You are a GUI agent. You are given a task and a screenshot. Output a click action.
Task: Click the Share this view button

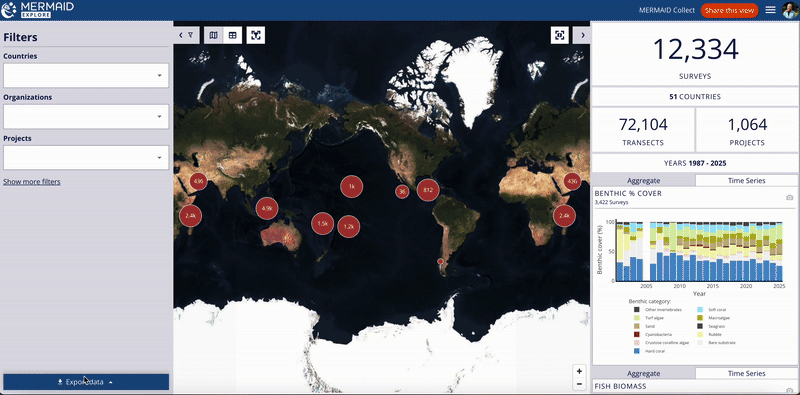point(729,10)
